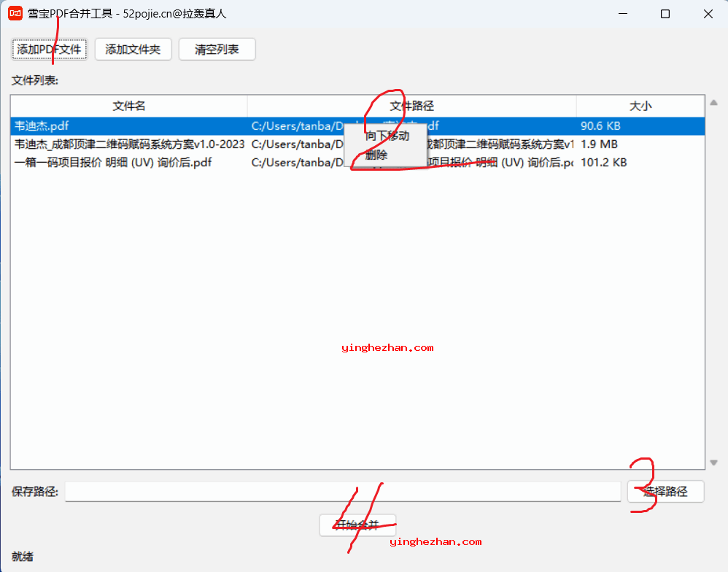Click the file list scroll-up arrow
Viewport: 728px width, 572px height.
[713, 104]
